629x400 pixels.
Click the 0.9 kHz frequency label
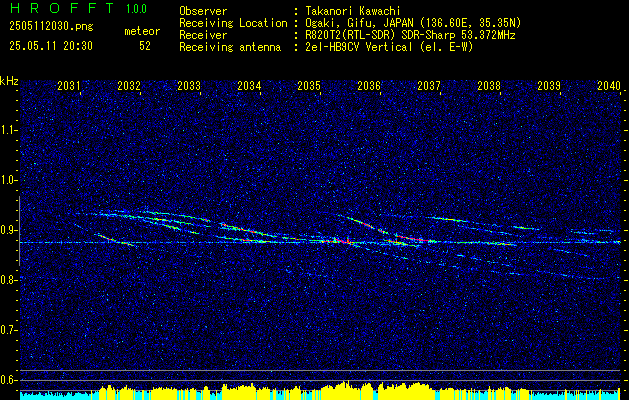point(8,230)
